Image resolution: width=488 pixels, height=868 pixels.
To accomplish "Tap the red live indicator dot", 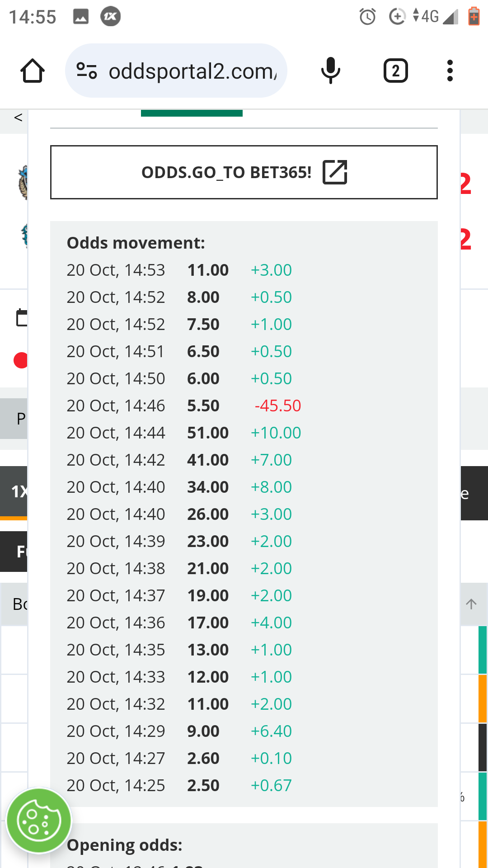I will click(x=20, y=360).
